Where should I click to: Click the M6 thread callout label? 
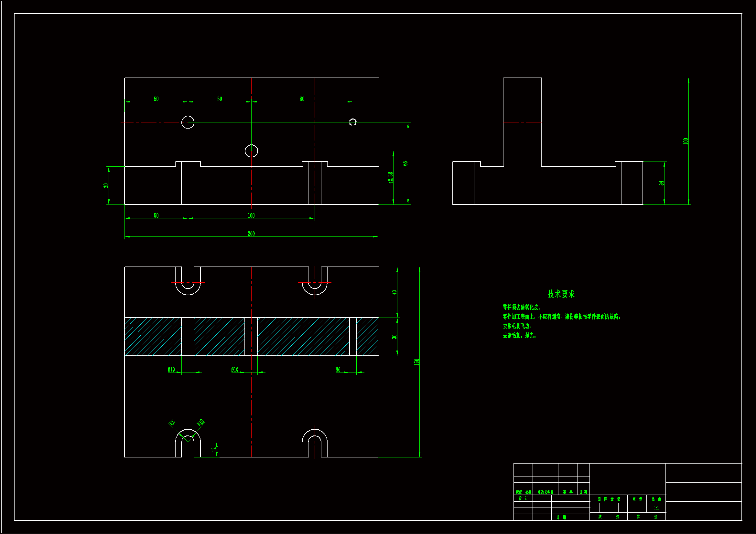pyautogui.click(x=338, y=370)
